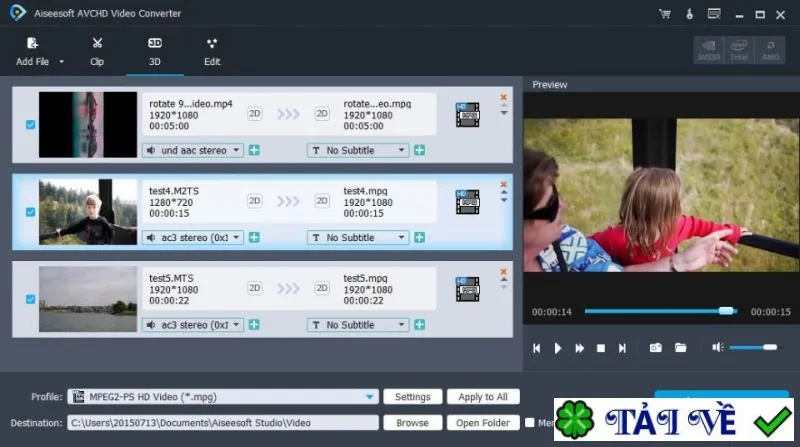Click the Destination path field
Image resolution: width=800 pixels, height=447 pixels.
coord(223,423)
